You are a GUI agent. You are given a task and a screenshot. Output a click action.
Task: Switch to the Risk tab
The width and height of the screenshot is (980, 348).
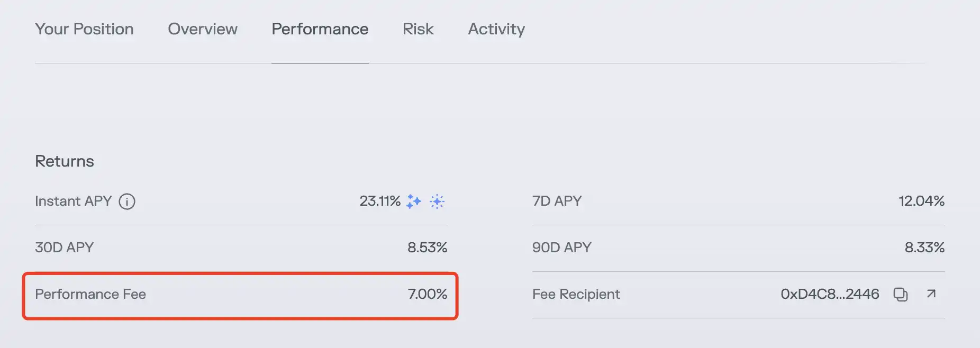(x=418, y=29)
